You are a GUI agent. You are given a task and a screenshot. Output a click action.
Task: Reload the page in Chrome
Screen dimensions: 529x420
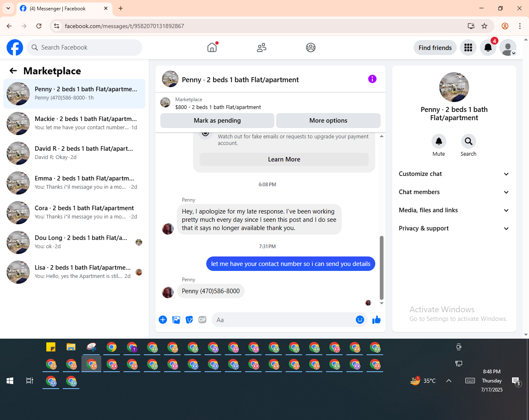click(x=39, y=26)
